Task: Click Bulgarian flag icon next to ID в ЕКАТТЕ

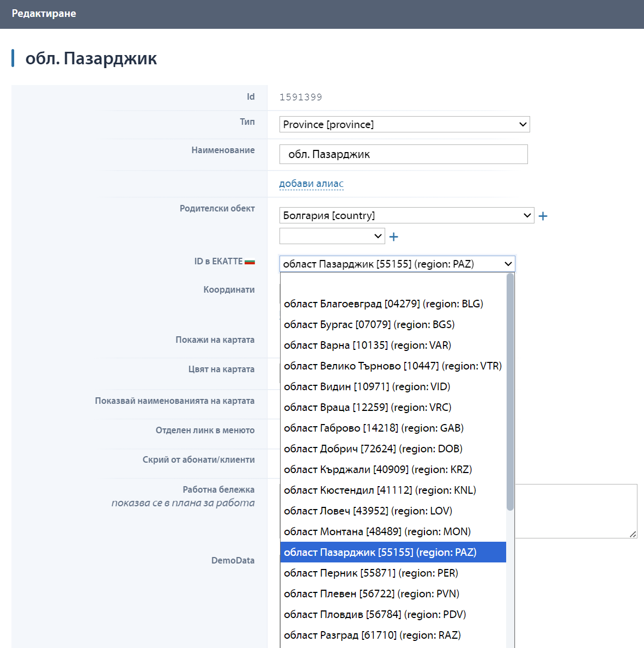Action: pos(250,262)
